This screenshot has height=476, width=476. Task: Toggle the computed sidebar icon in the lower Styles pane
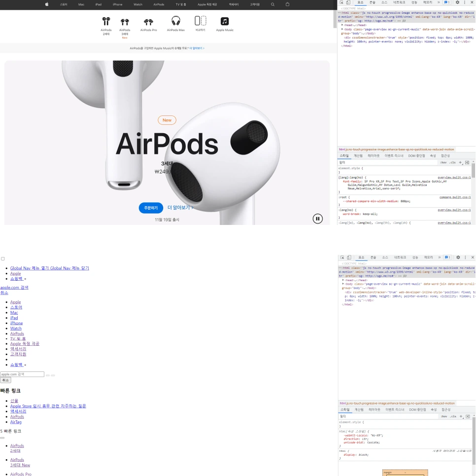point(468,416)
